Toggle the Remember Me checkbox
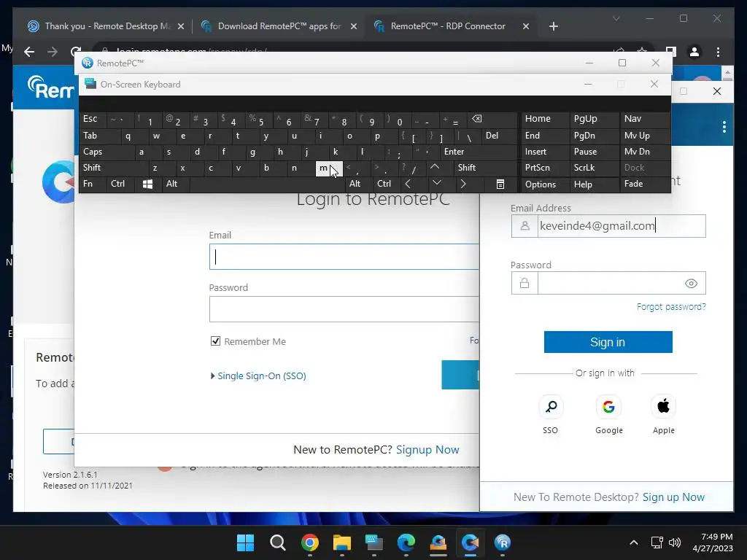Image resolution: width=747 pixels, height=560 pixels. pos(215,341)
